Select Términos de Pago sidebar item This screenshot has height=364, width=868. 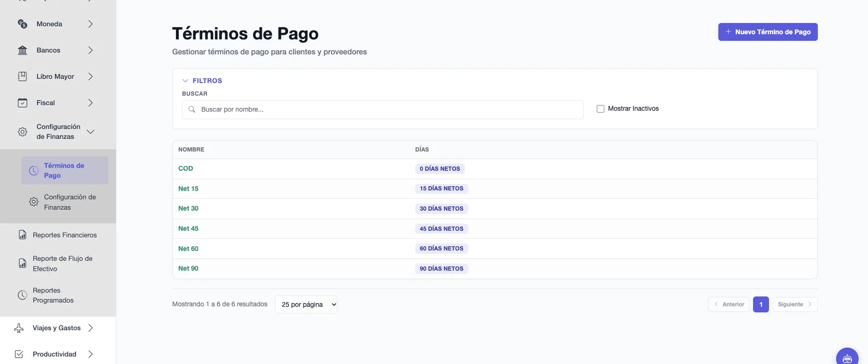pyautogui.click(x=65, y=170)
